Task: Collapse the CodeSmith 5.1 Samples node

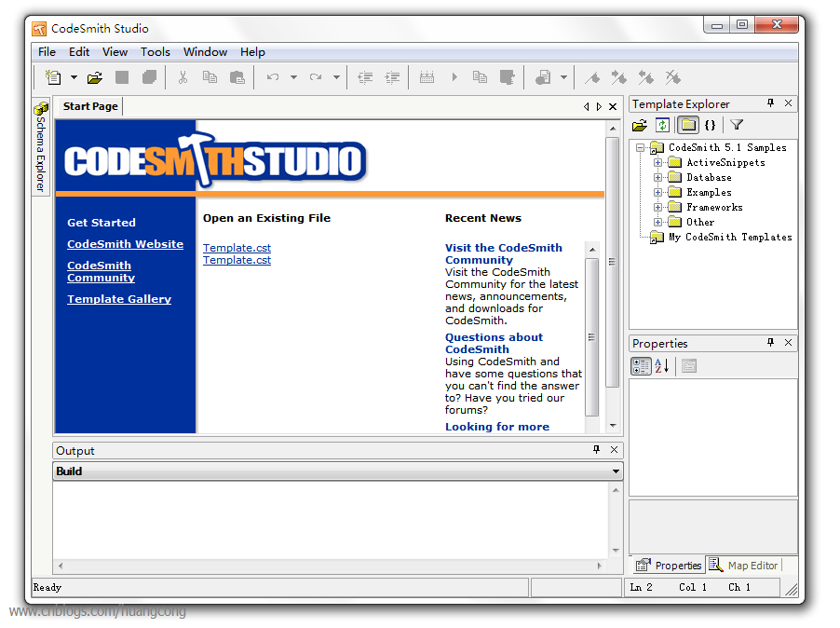Action: [x=640, y=147]
